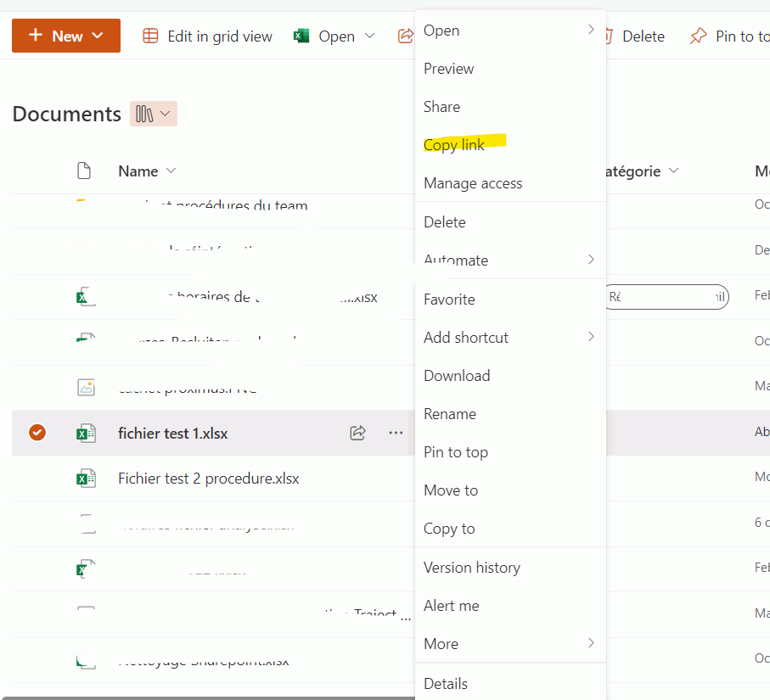Screen dimensions: 770x700
Task: Click the Pin to top pushpin icon
Action: pyautogui.click(x=698, y=36)
